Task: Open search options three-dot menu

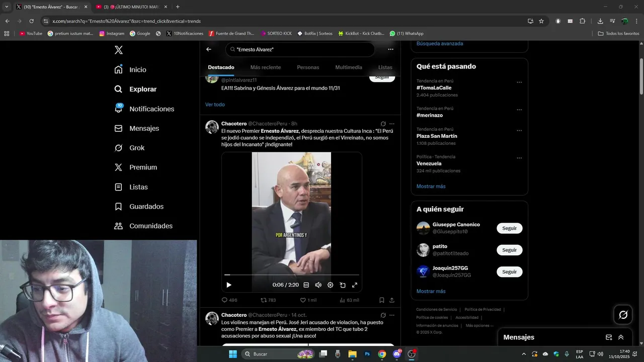Action: pyautogui.click(x=390, y=49)
